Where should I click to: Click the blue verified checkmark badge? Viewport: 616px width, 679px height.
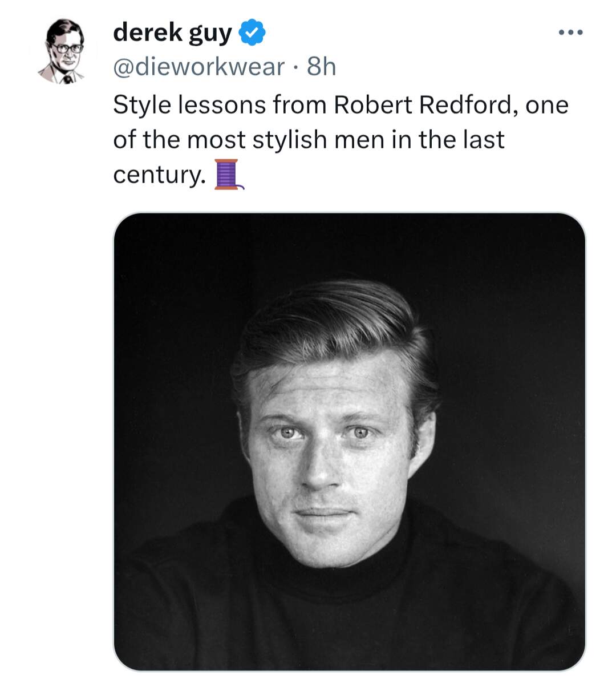pyautogui.click(x=252, y=32)
